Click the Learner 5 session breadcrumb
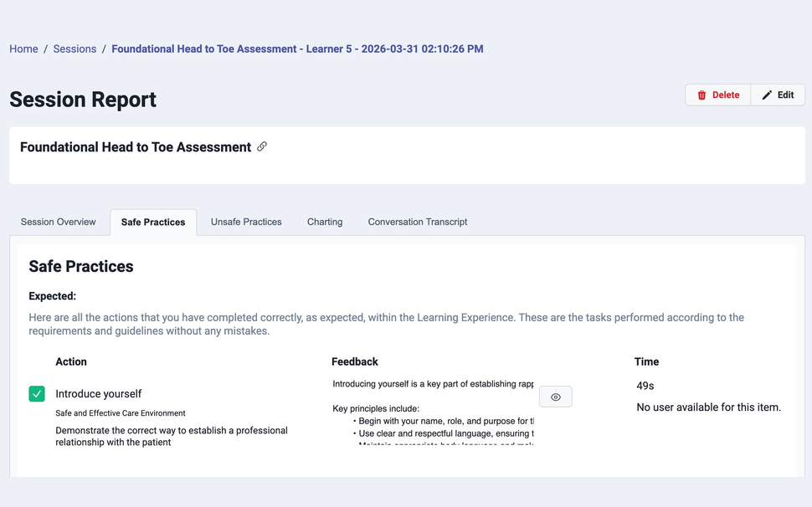Image resolution: width=812 pixels, height=507 pixels. (297, 49)
